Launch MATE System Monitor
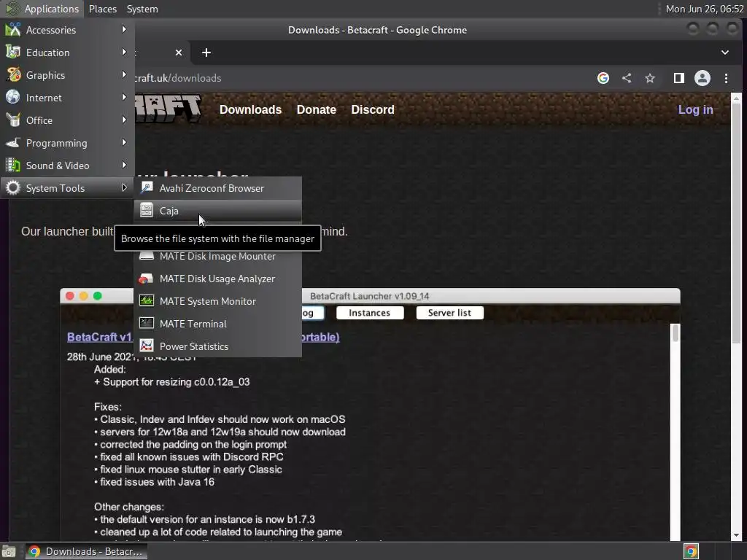This screenshot has width=747, height=560. (x=217, y=301)
